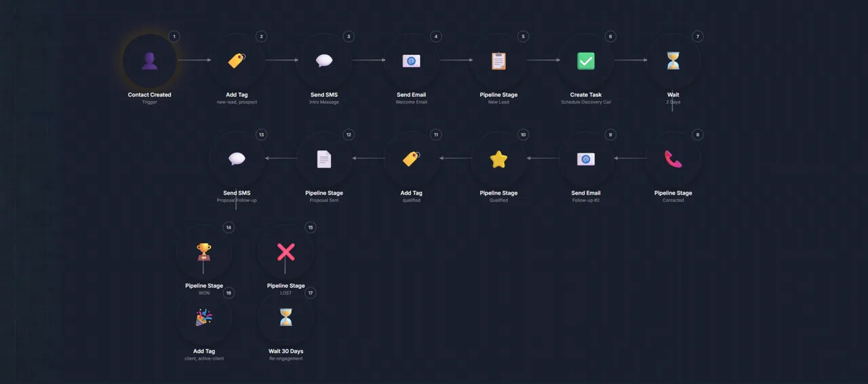Click the Wait 30 Days hourglass icon

pyautogui.click(x=286, y=318)
